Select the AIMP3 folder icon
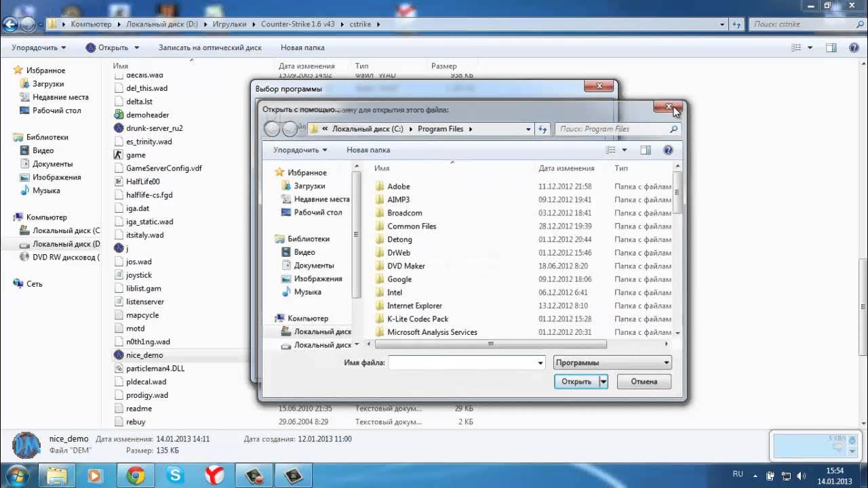The image size is (868, 488). 380,200
